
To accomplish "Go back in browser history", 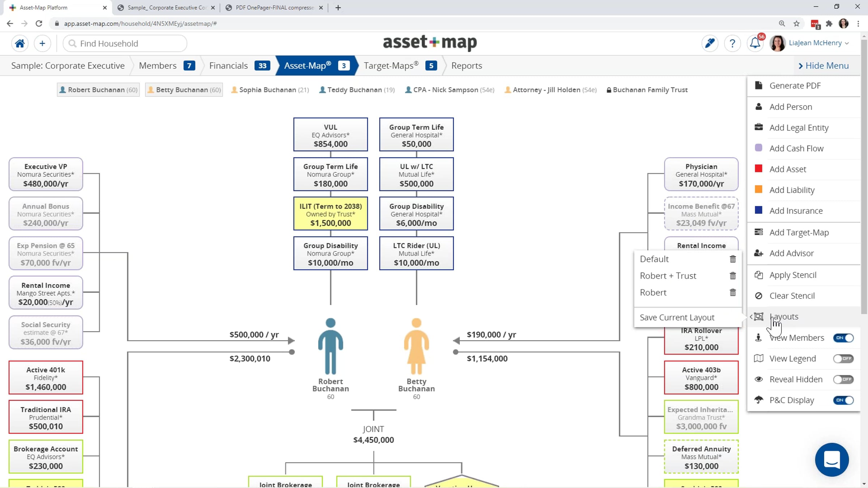I will coord(10,23).
